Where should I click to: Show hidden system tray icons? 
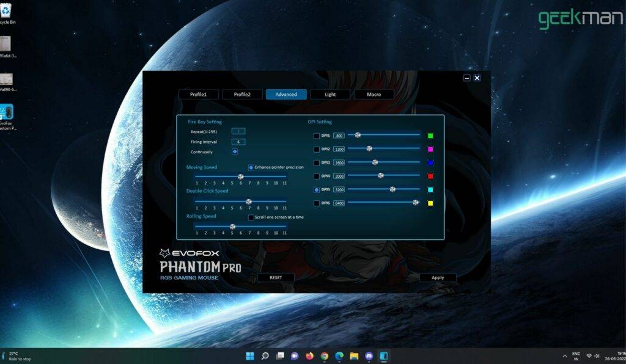click(564, 356)
